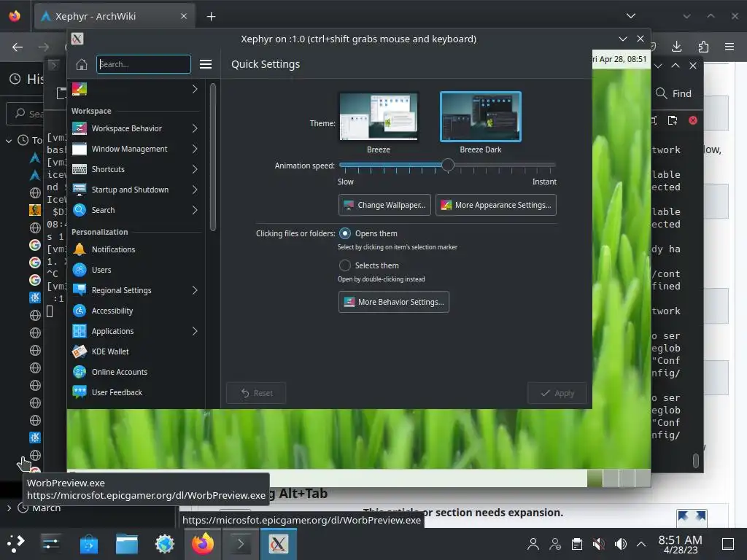Expand Shortcuts chevron
This screenshot has width=747, height=560.
pos(194,169)
